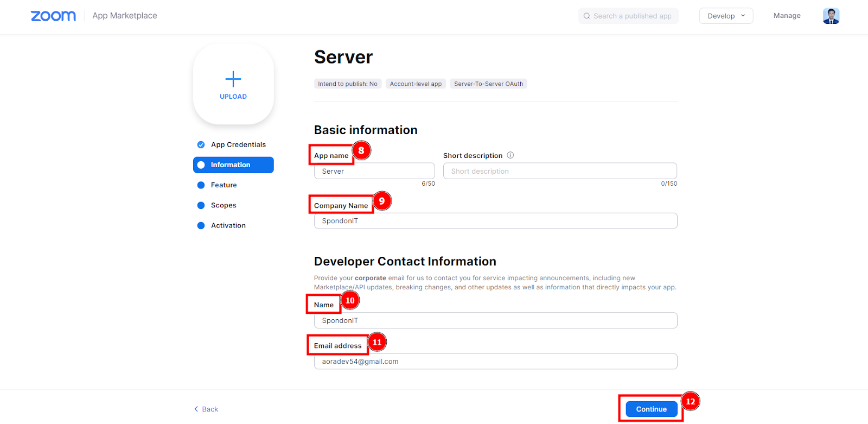Click the App name input with Server
This screenshot has height=424, width=868.
click(x=374, y=171)
